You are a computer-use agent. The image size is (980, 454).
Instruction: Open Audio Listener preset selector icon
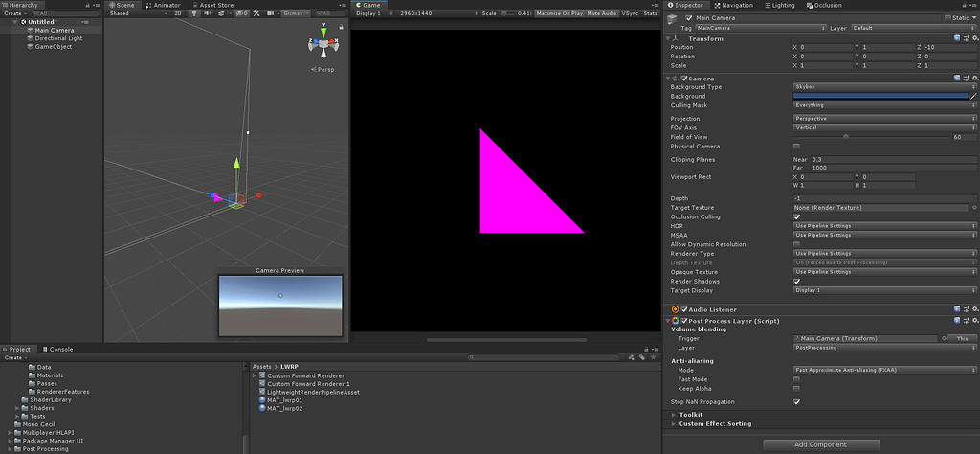pyautogui.click(x=965, y=309)
